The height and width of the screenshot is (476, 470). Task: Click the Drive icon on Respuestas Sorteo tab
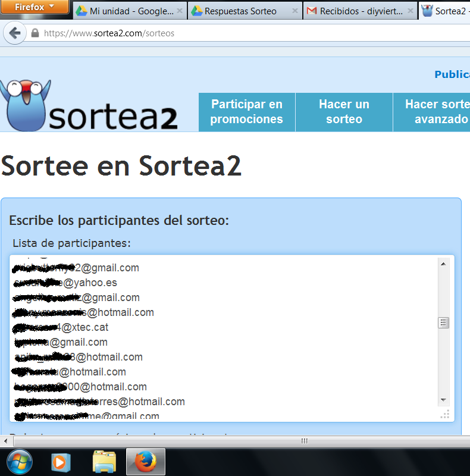(x=197, y=11)
